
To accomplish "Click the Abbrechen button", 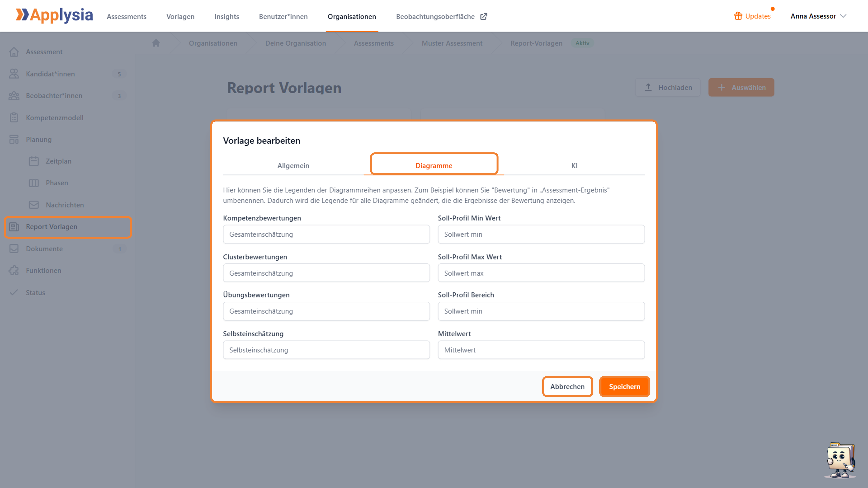I will point(567,386).
